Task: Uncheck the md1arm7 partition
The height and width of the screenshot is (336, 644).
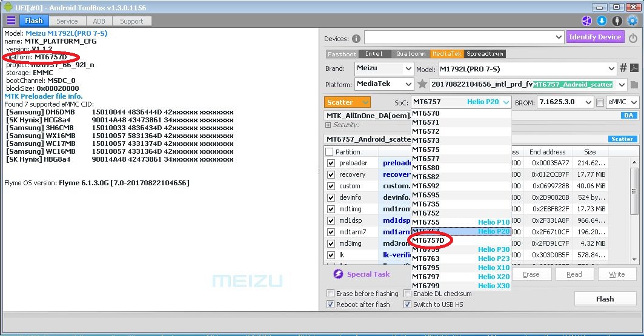Action: [x=331, y=232]
